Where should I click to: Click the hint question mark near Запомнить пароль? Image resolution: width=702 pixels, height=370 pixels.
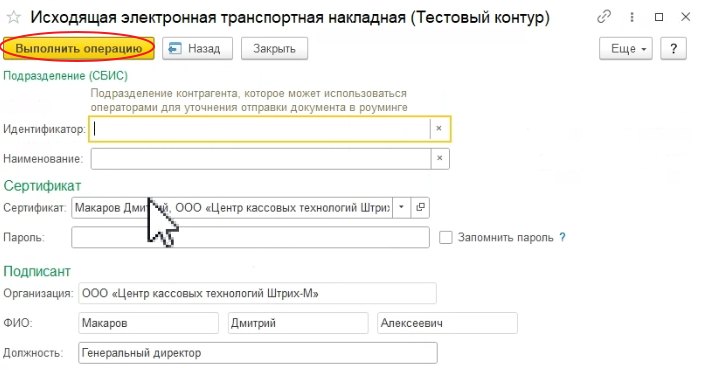click(x=562, y=237)
